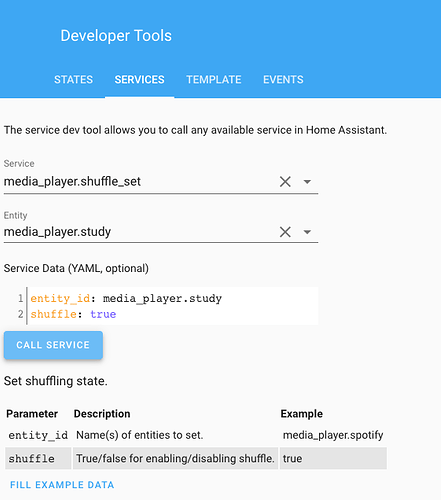Click YAML line entity_id: media_player.study

[x=126, y=298]
